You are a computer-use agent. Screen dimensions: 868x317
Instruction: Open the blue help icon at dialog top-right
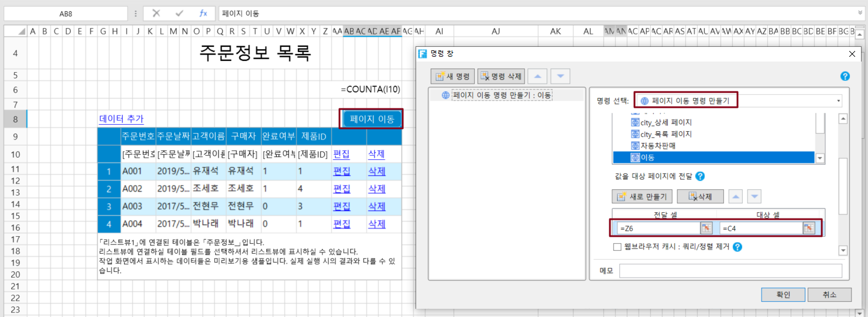[845, 76]
